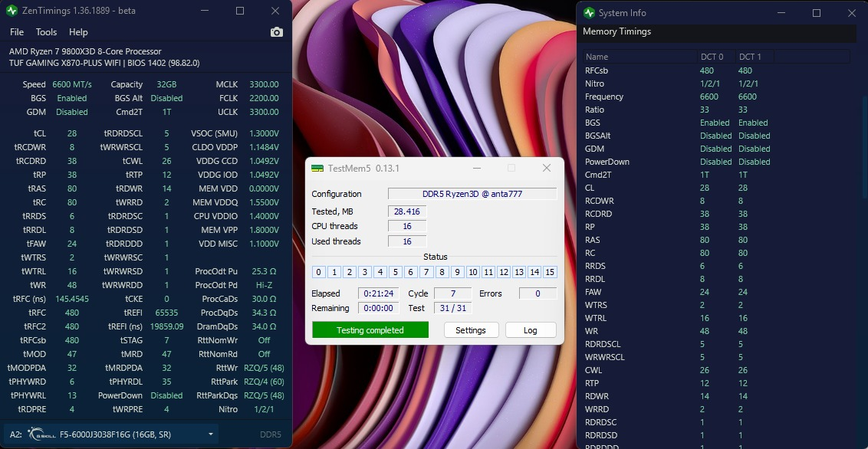Select the WRRD row in System Info
The image size is (868, 449).
click(x=716, y=409)
